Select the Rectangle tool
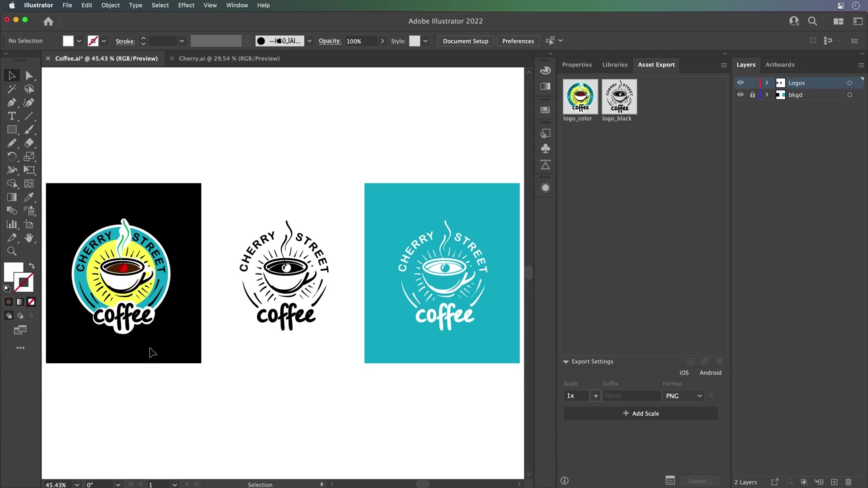Screen dimensions: 868x488 [12, 130]
